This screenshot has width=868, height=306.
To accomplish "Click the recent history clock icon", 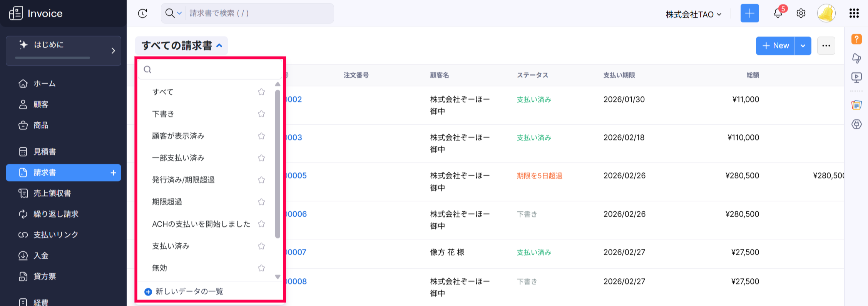I will (x=143, y=13).
